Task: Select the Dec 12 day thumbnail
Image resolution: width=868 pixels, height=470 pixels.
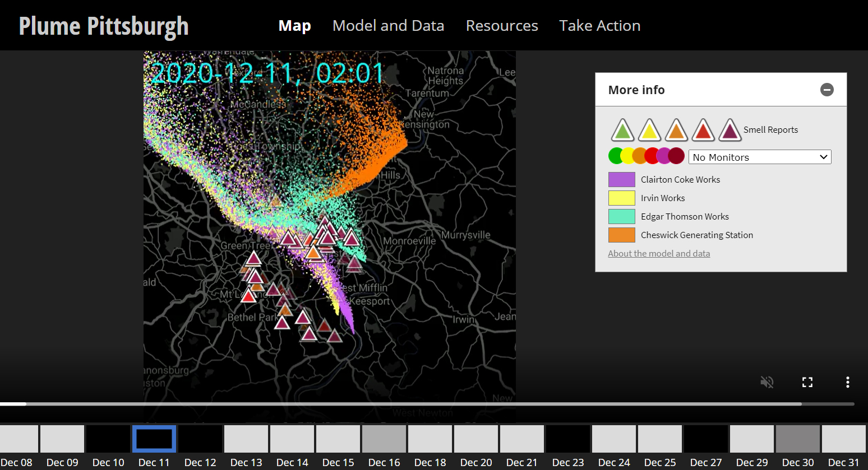Action: click(x=200, y=439)
